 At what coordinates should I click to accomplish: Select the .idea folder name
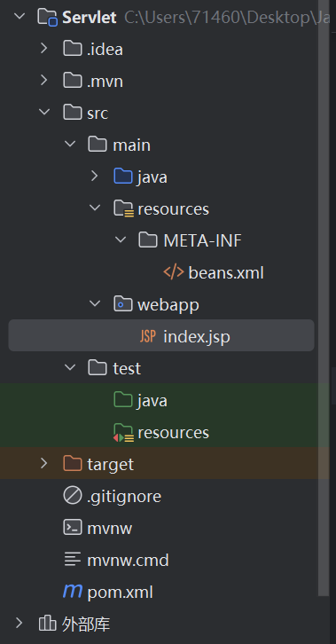(x=105, y=50)
